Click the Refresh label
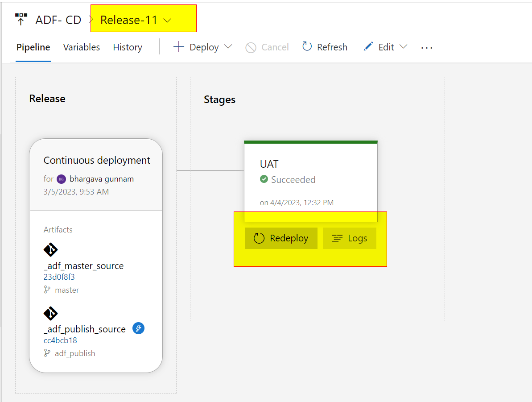The width and height of the screenshot is (532, 402). coord(332,47)
